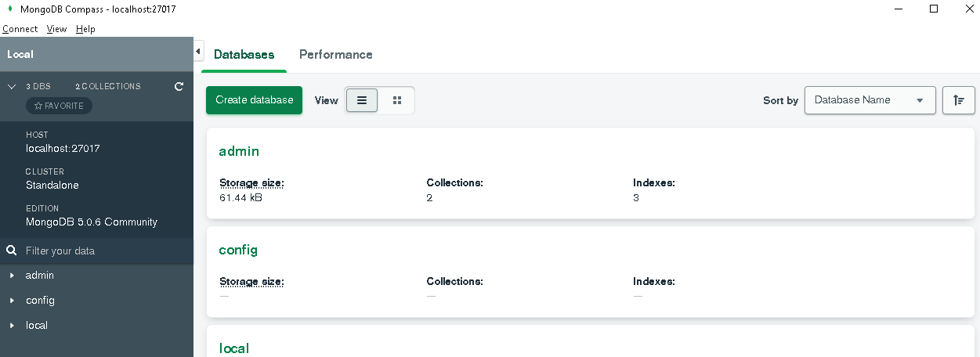Click the 2 COLLECTIONS count label

108,87
